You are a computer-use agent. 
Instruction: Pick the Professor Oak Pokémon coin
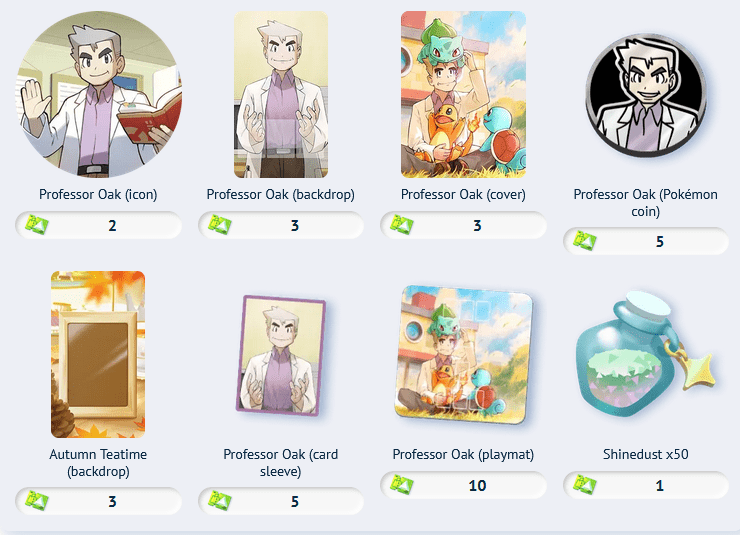tap(646, 96)
